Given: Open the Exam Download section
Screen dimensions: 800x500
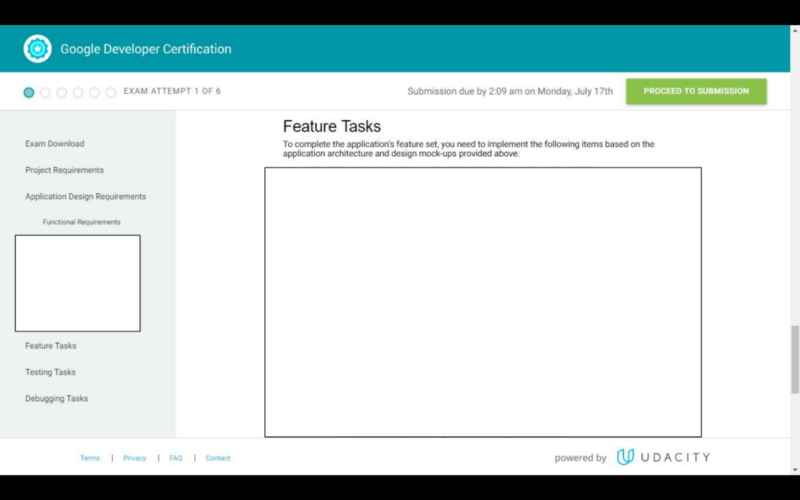Looking at the screenshot, I should point(55,144).
